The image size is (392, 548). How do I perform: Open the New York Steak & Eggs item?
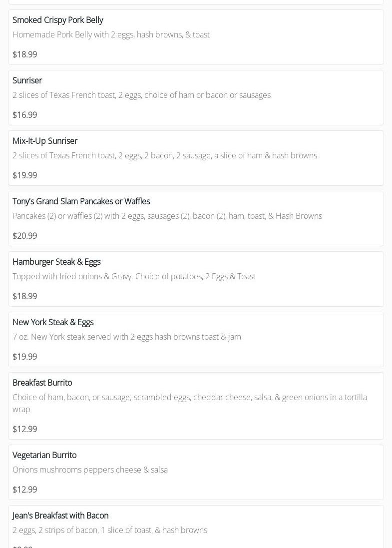tap(53, 322)
